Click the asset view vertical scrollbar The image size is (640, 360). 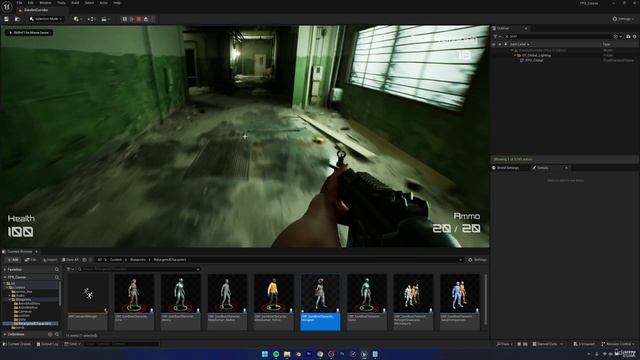click(485, 300)
